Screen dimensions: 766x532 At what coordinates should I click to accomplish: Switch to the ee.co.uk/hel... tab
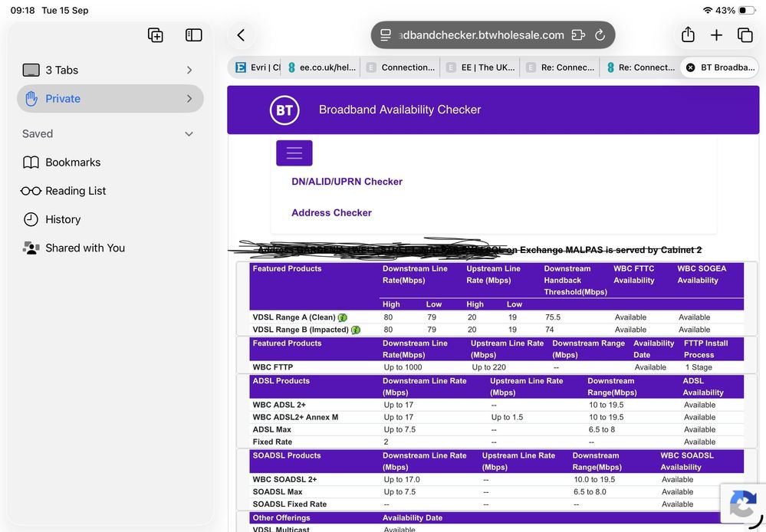tap(322, 67)
